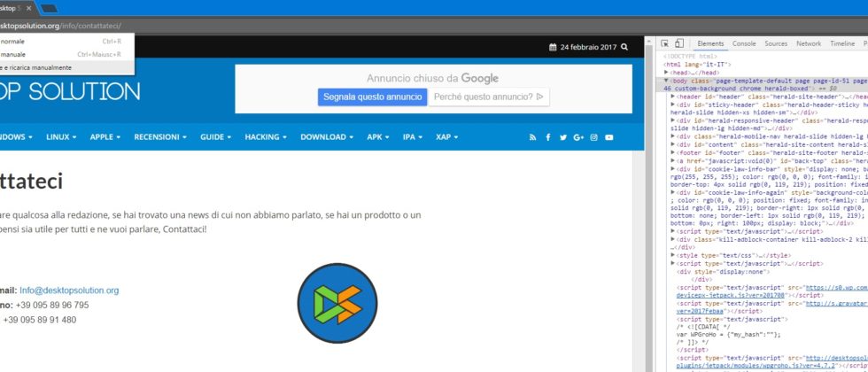The height and width of the screenshot is (372, 868).
Task: Expand the head node in Elements
Action: 666,73
